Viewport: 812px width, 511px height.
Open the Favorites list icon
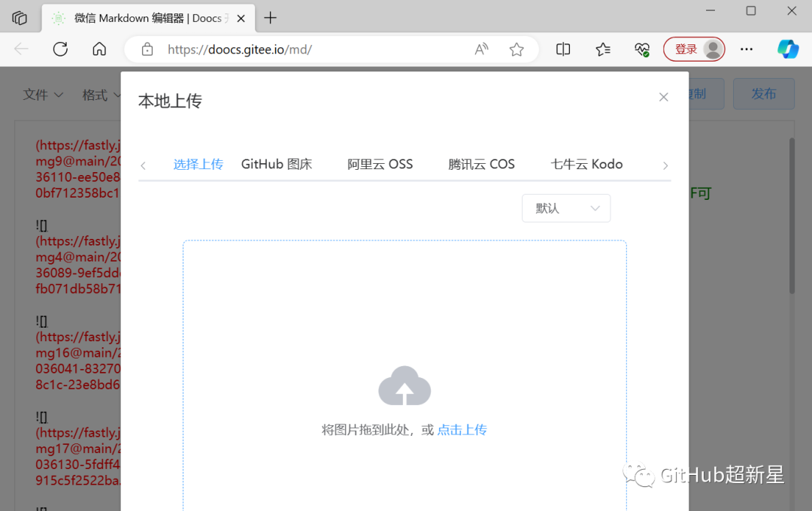(603, 49)
